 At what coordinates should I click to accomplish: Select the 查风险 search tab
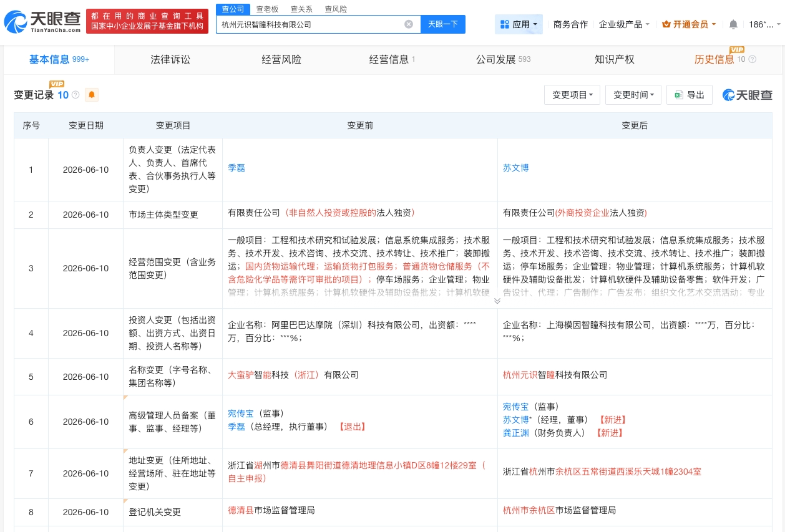coord(336,9)
